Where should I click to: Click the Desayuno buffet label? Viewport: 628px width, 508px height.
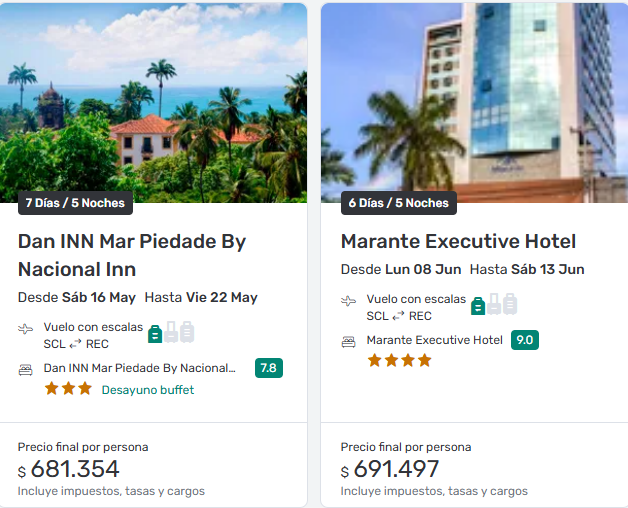pos(148,390)
